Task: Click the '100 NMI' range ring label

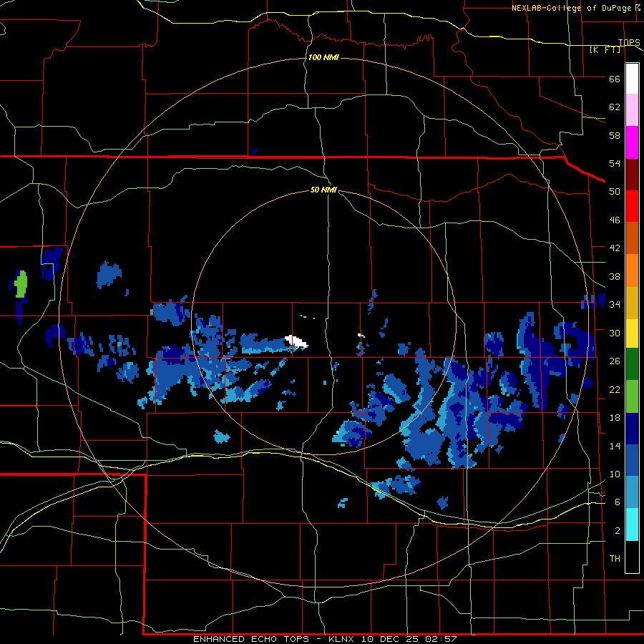Action: coord(323,57)
